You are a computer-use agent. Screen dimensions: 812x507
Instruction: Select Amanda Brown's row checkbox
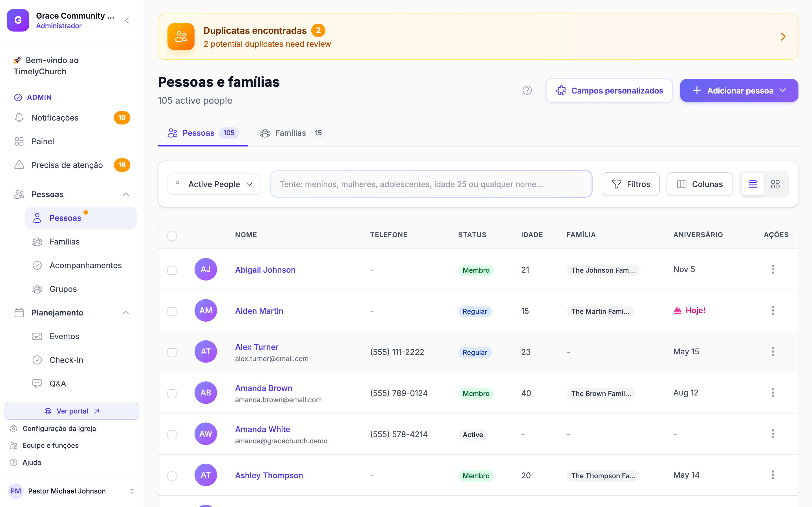pos(172,394)
